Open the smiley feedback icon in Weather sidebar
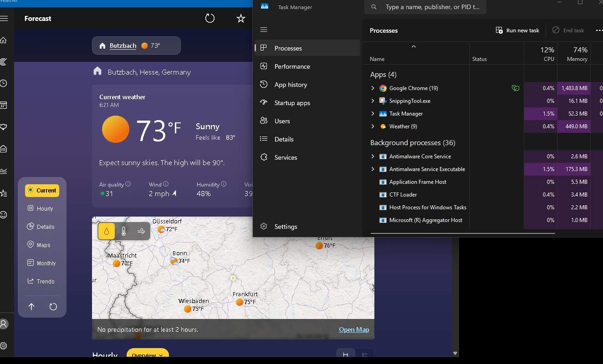This screenshot has width=603, height=364. [3, 215]
